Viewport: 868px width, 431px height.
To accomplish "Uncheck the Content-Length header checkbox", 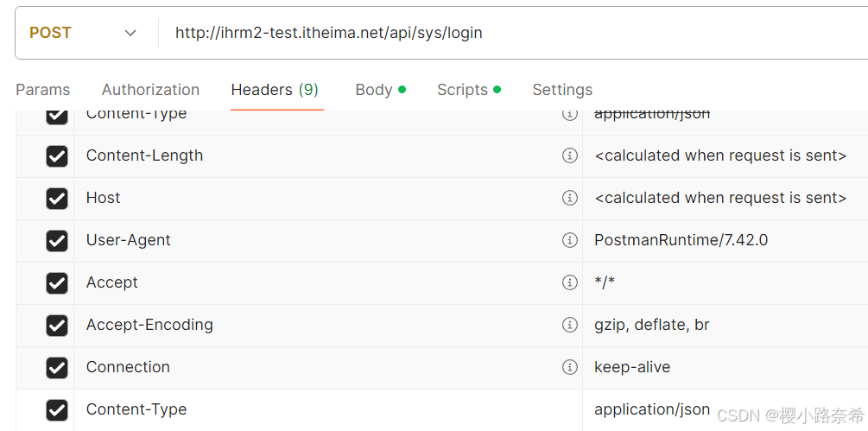I will pyautogui.click(x=57, y=156).
